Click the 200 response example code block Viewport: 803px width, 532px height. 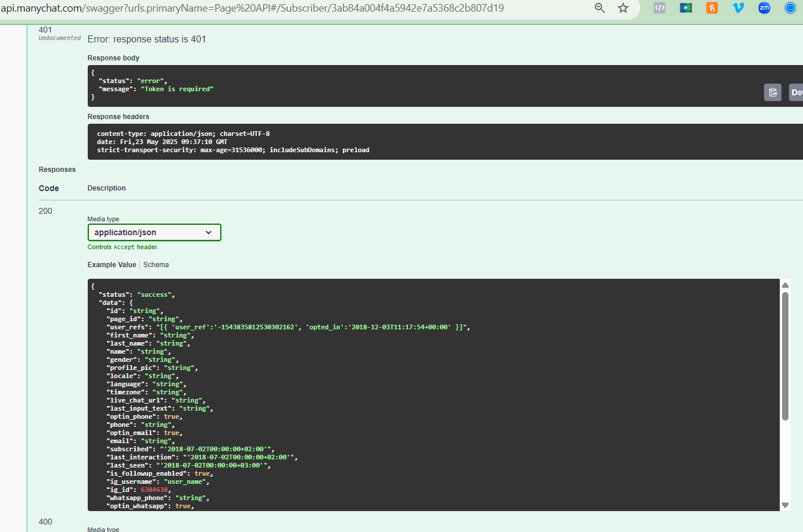click(x=433, y=395)
